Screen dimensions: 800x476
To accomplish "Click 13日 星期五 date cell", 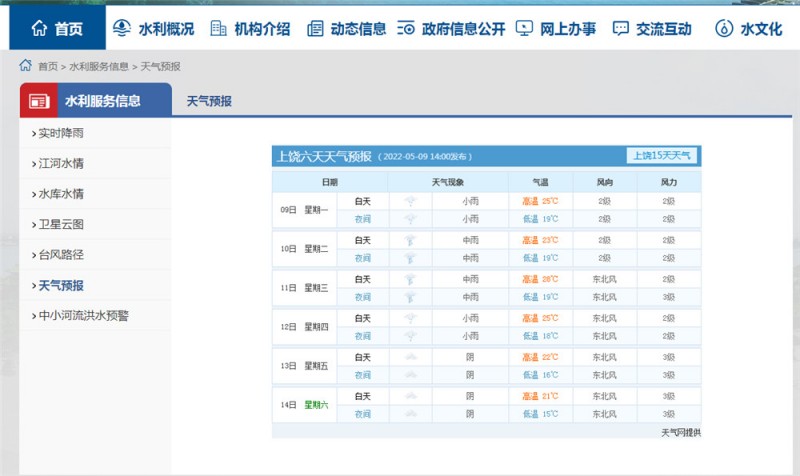I will pyautogui.click(x=305, y=366).
